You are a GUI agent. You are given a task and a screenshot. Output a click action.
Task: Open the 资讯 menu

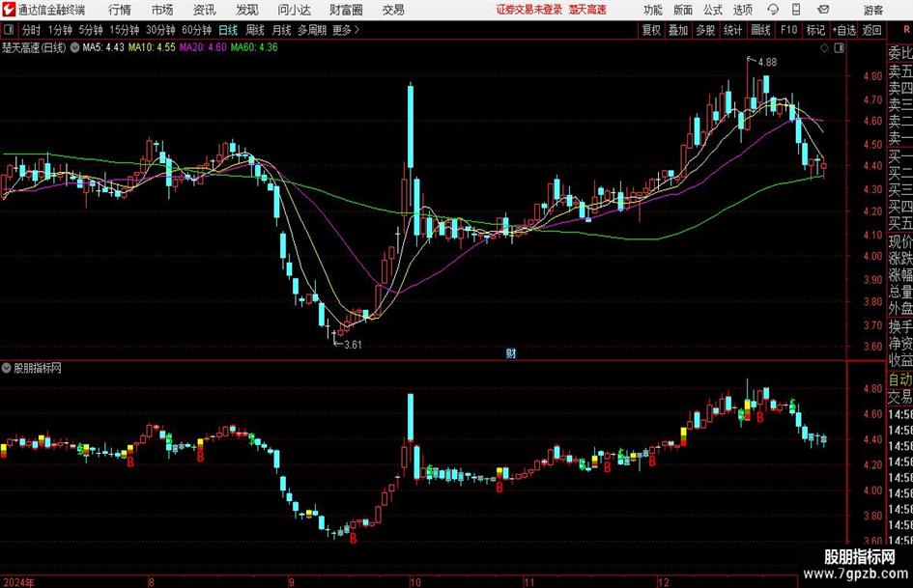click(205, 10)
